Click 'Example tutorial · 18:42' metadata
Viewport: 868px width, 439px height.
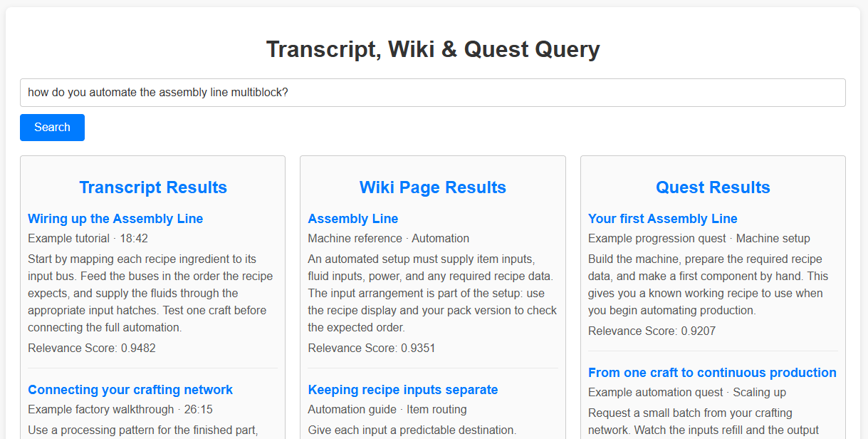(x=88, y=239)
